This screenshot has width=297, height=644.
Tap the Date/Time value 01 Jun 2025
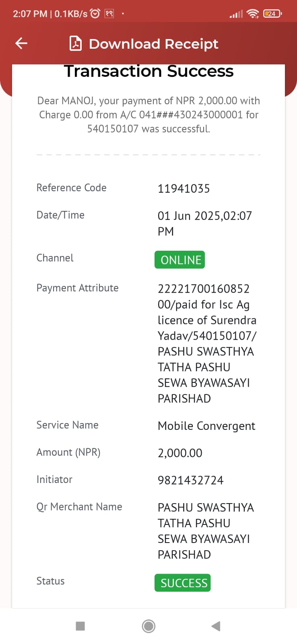(205, 223)
